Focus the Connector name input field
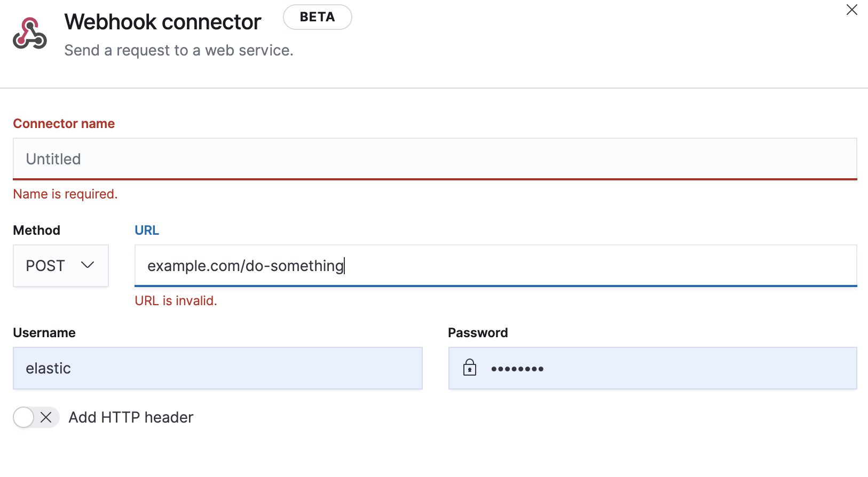This screenshot has width=868, height=477. tap(435, 159)
